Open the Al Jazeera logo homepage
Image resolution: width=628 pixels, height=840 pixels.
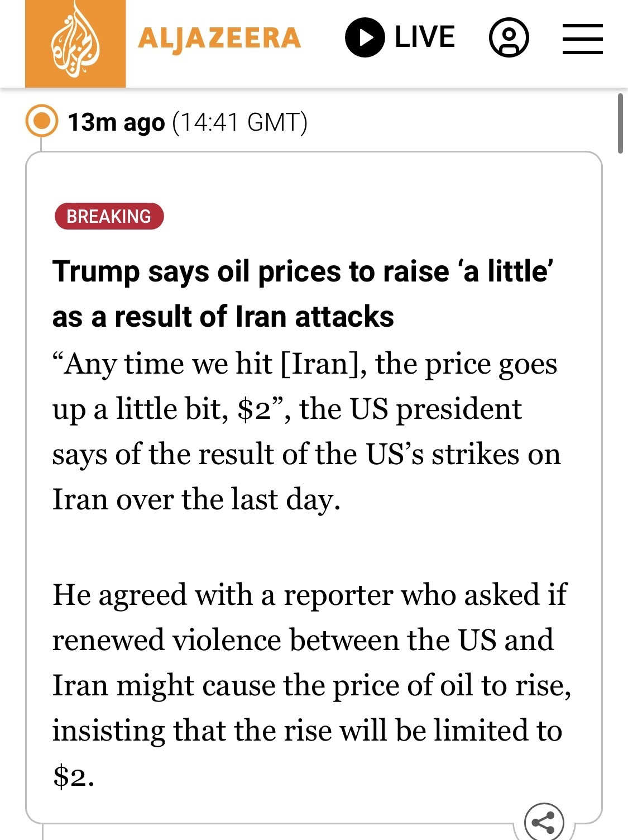(x=75, y=43)
